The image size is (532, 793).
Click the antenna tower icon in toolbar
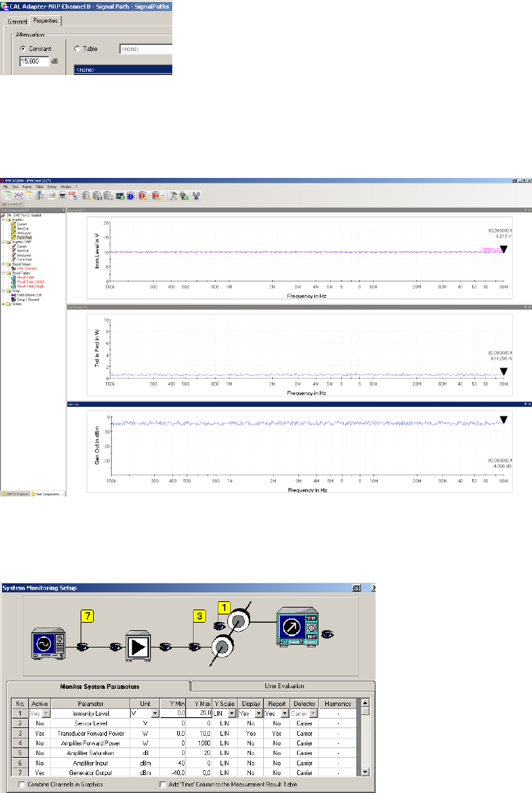click(196, 196)
